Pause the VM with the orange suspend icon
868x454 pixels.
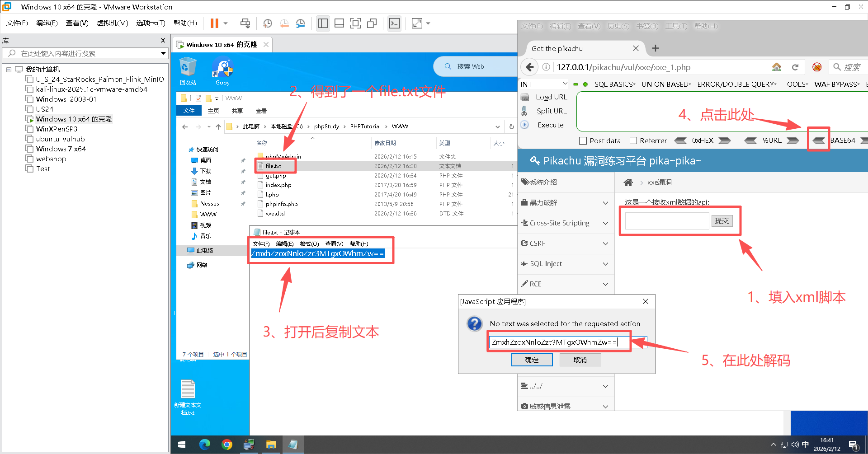[214, 23]
